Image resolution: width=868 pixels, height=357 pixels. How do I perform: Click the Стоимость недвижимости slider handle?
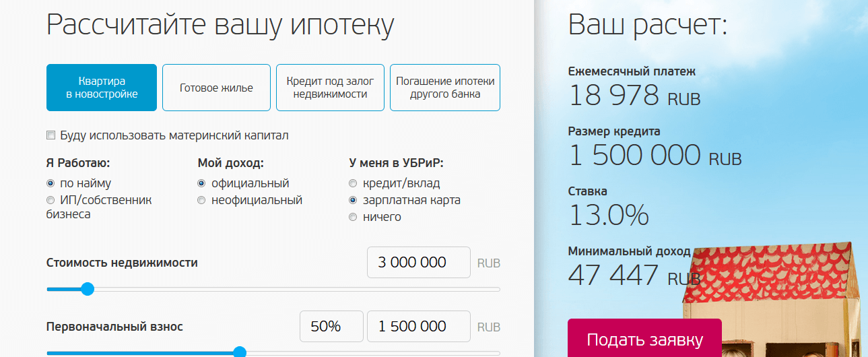point(87,289)
